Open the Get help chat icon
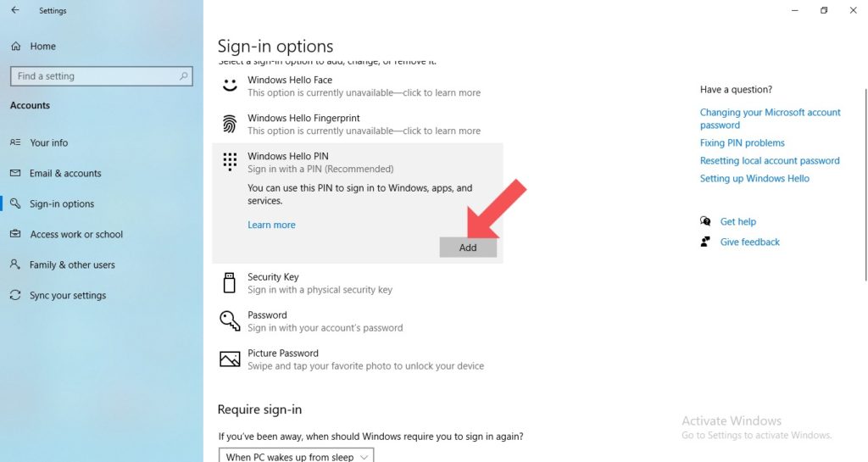 click(705, 221)
